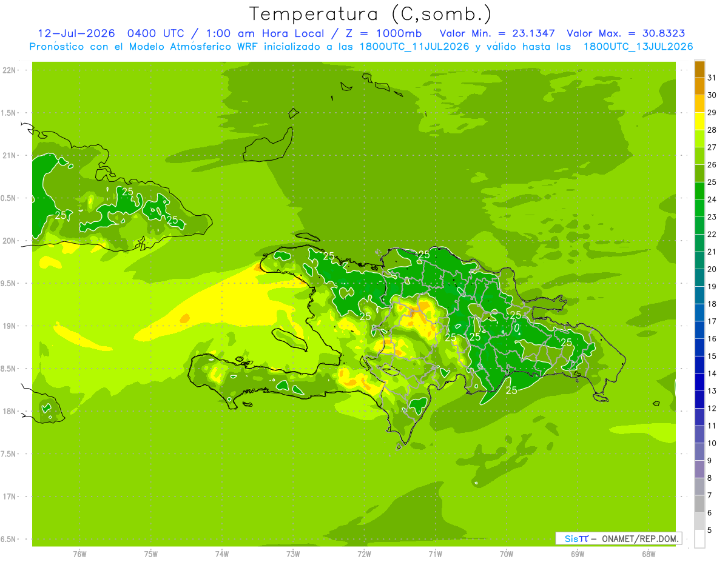The image size is (728, 562).
Task: Click the Sis ONAMET/REP.DOM. logo label
Action: [x=619, y=538]
